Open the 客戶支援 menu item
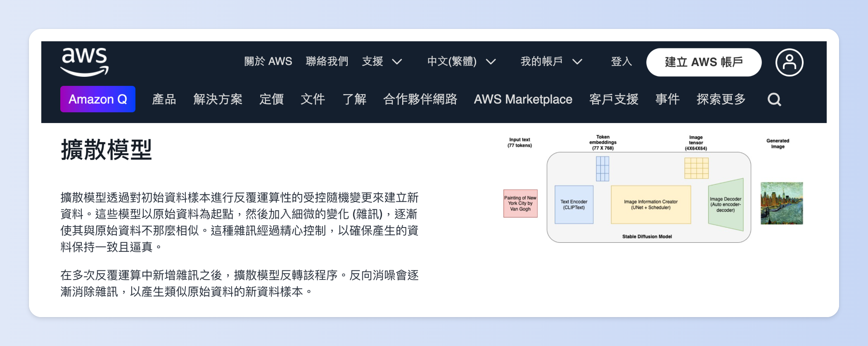 pos(614,100)
